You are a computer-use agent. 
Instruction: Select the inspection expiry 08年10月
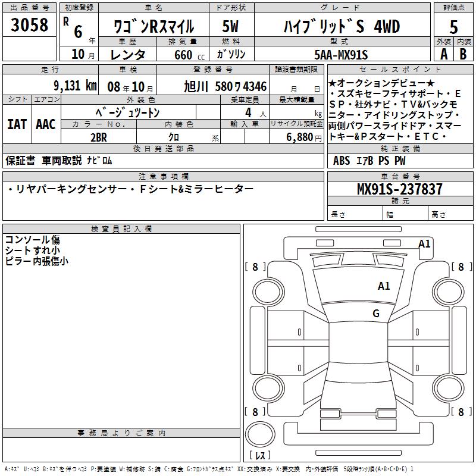coord(130,87)
